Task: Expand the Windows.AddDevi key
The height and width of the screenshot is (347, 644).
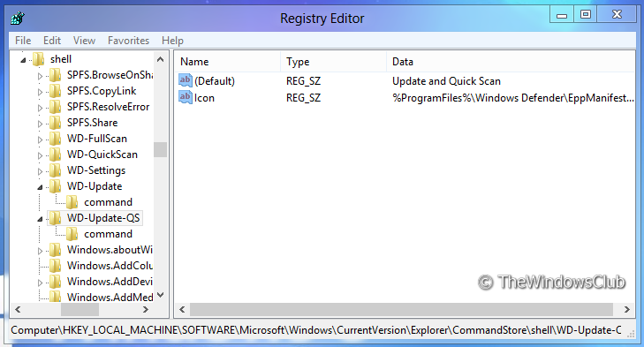Action: (x=40, y=283)
